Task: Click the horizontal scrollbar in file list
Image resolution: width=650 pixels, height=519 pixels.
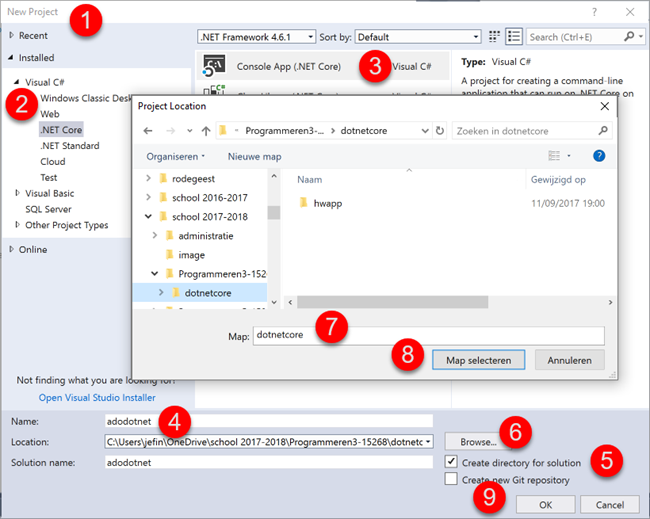Action: tap(392, 302)
